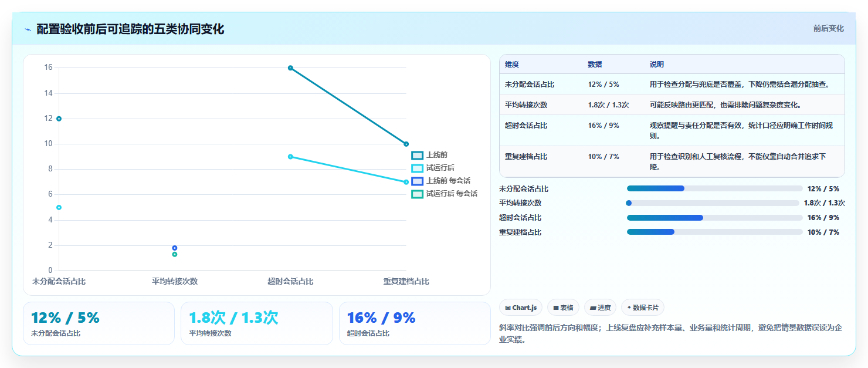Click the 16% / 9% data card
The image size is (868, 368).
(415, 323)
